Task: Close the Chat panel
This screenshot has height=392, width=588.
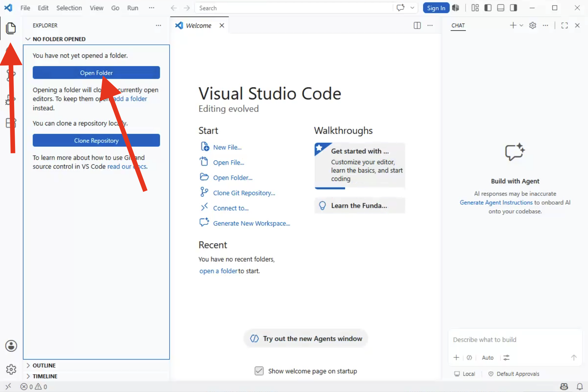Action: click(577, 25)
